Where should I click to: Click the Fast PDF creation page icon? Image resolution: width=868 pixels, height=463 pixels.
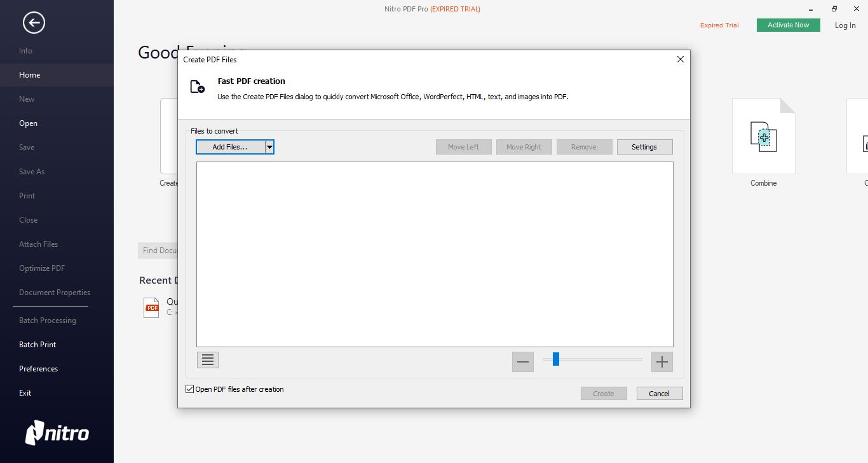coord(198,86)
